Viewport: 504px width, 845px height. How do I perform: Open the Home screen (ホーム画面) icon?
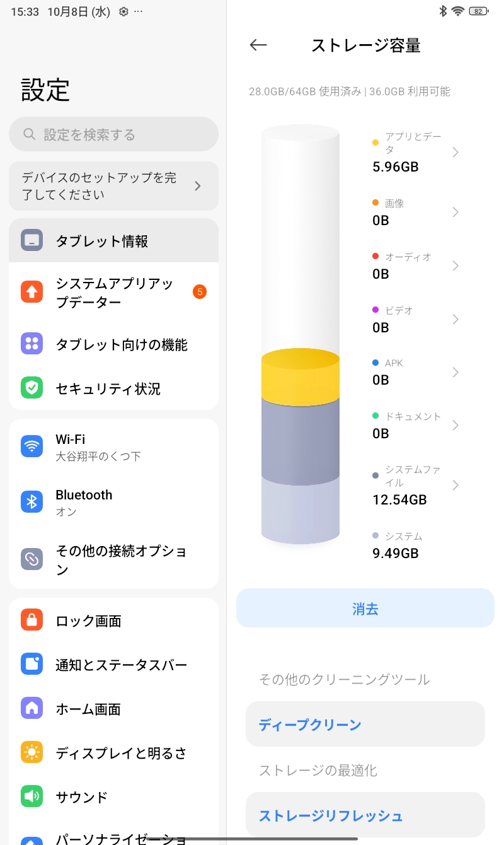pyautogui.click(x=31, y=708)
